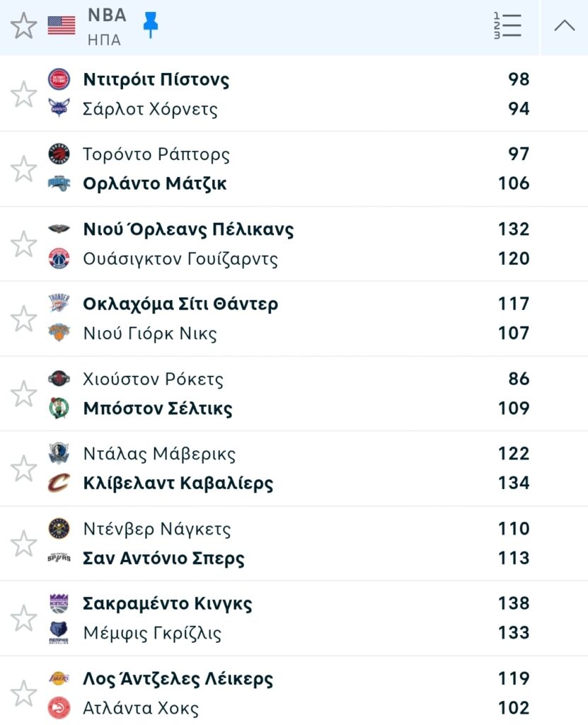Click the Cleveland Cavaliers team logo

[59, 484]
